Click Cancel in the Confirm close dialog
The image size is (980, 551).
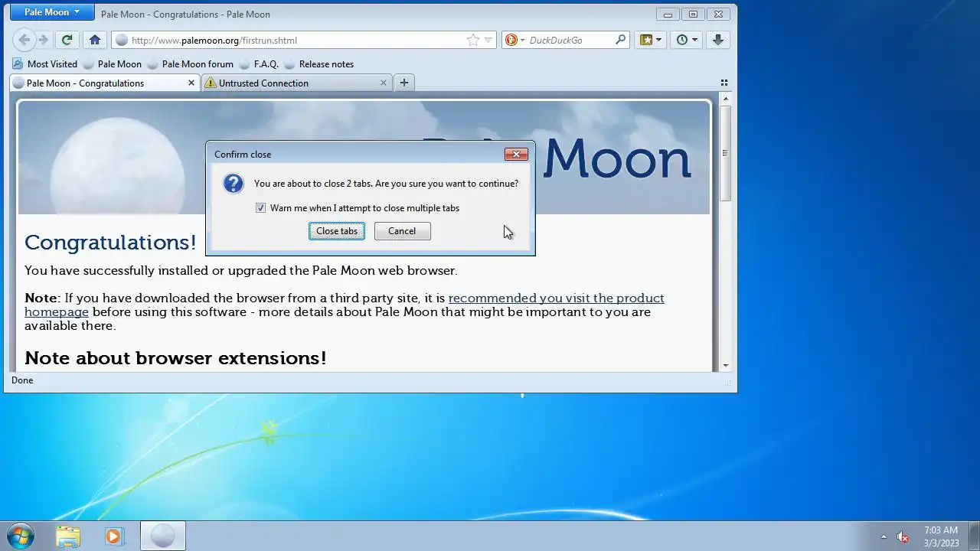[x=402, y=231]
